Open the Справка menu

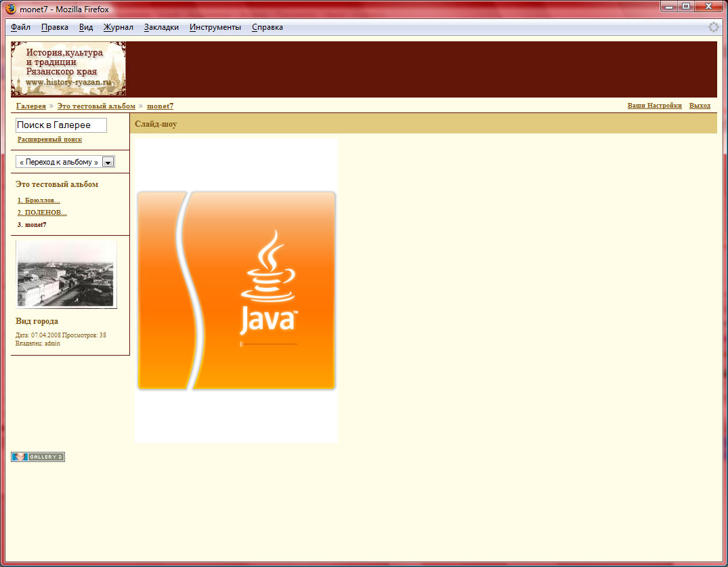point(267,27)
